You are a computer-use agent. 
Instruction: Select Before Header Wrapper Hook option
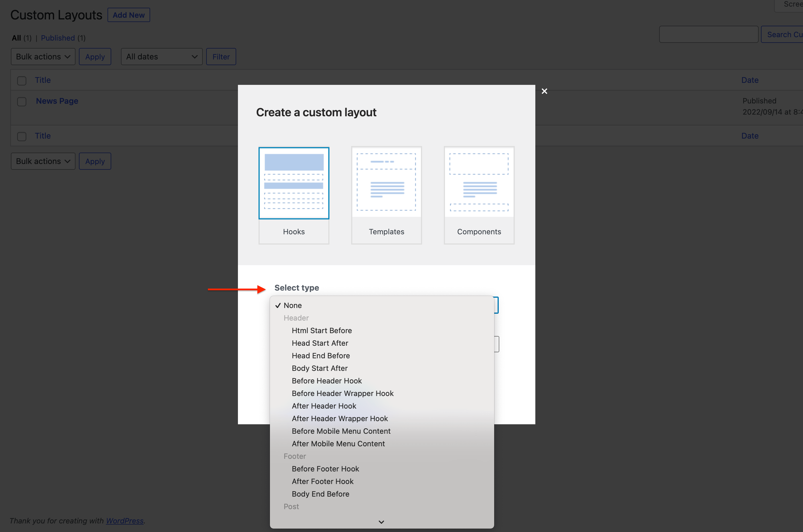click(x=342, y=393)
